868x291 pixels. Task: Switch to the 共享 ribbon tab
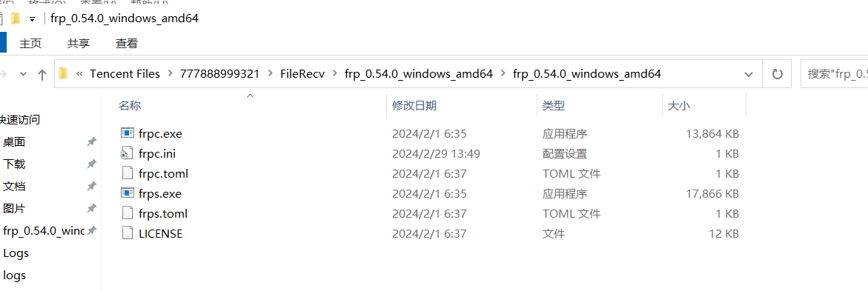pos(79,43)
